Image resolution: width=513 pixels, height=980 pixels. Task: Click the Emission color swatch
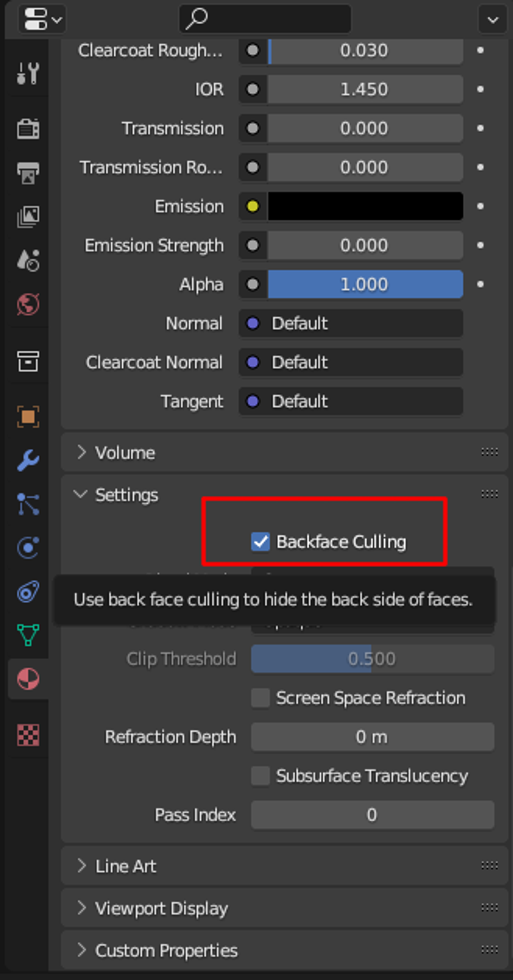(365, 206)
